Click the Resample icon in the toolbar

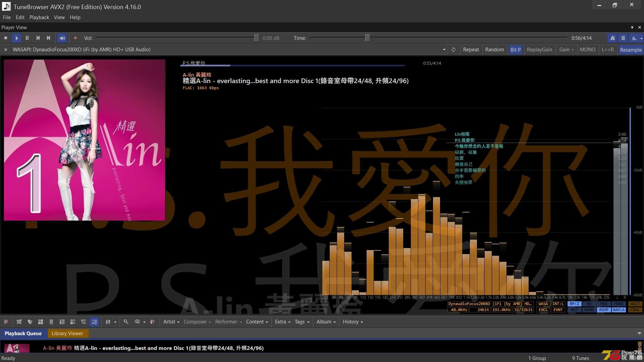tap(630, 49)
